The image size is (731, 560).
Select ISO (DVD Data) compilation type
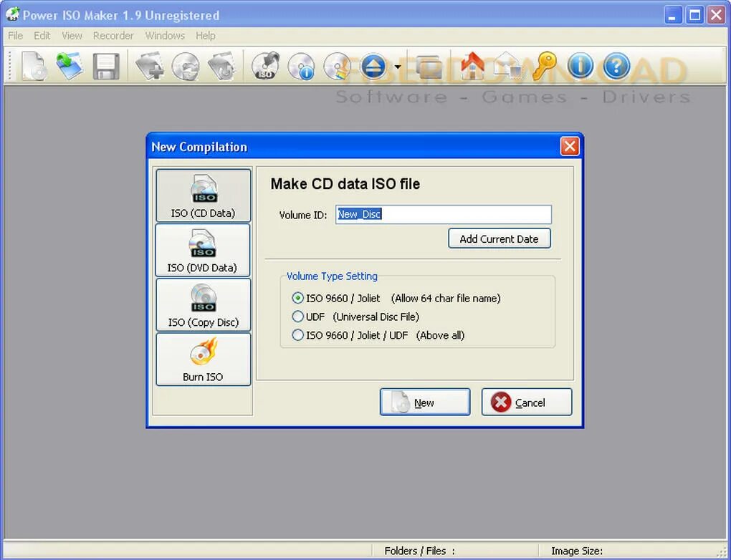(x=203, y=250)
